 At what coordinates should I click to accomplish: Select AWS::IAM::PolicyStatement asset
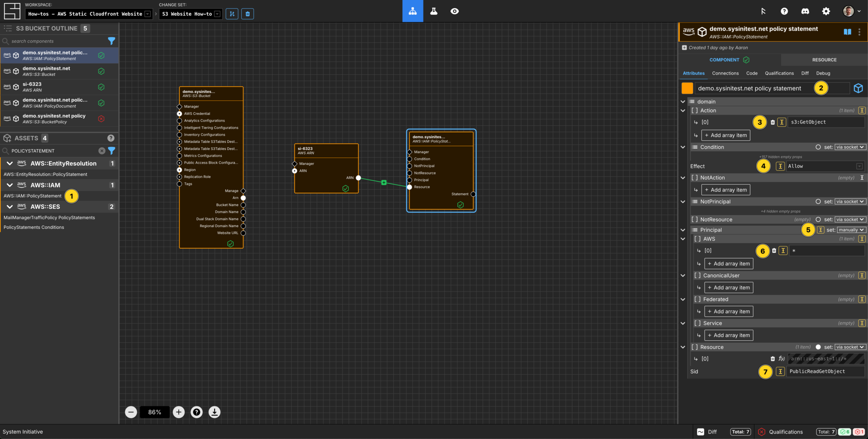pyautogui.click(x=33, y=196)
